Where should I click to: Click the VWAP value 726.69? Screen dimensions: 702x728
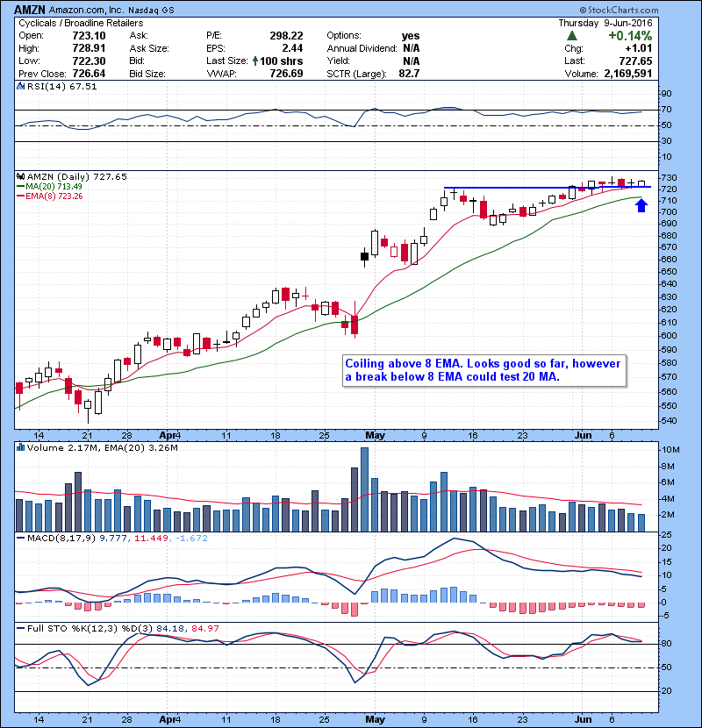pyautogui.click(x=286, y=74)
